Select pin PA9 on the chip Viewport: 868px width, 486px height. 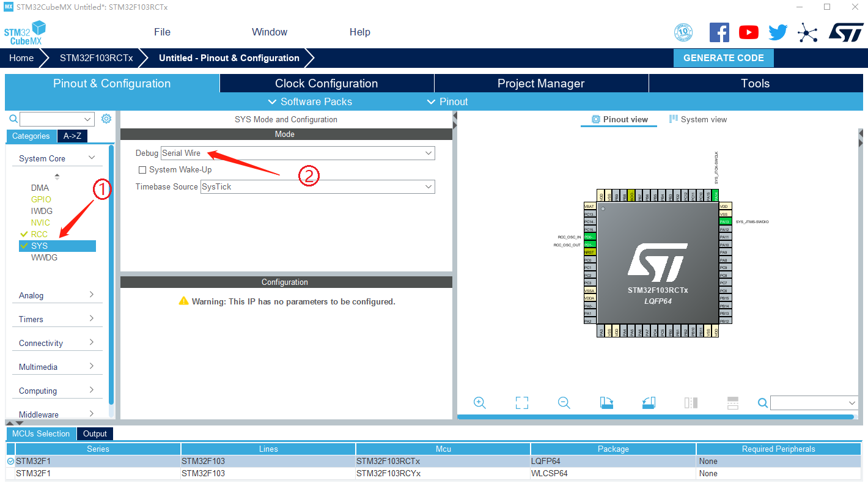tap(725, 252)
